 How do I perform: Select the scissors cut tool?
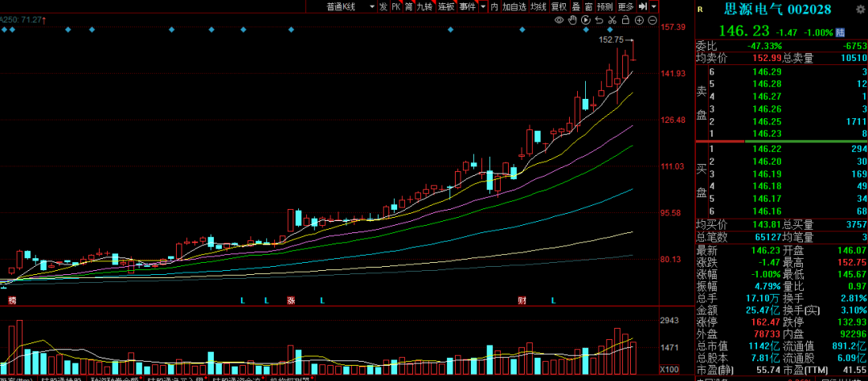pyautogui.click(x=612, y=20)
